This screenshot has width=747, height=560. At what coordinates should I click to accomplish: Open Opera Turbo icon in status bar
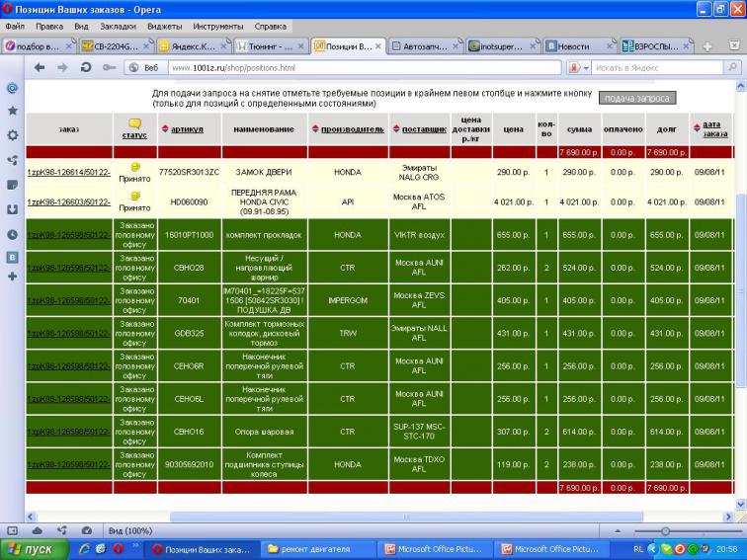pos(86,530)
